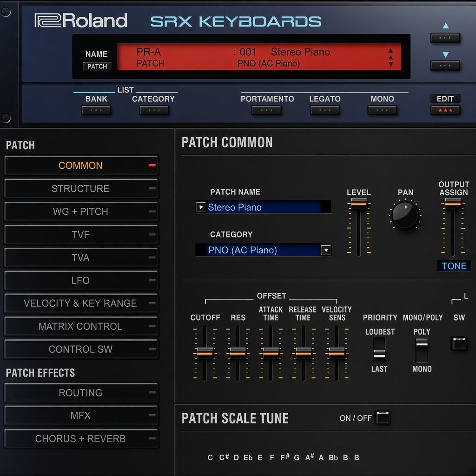476x476 pixels.
Task: Click the LOUDEST priority label
Action: coord(380,332)
